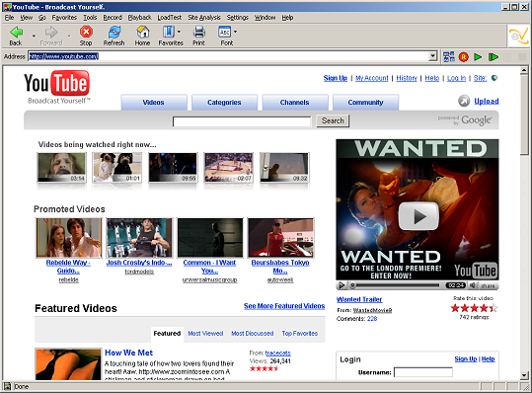This screenshot has height=393, width=532.
Task: Click the Refresh toolbar icon
Action: (114, 32)
